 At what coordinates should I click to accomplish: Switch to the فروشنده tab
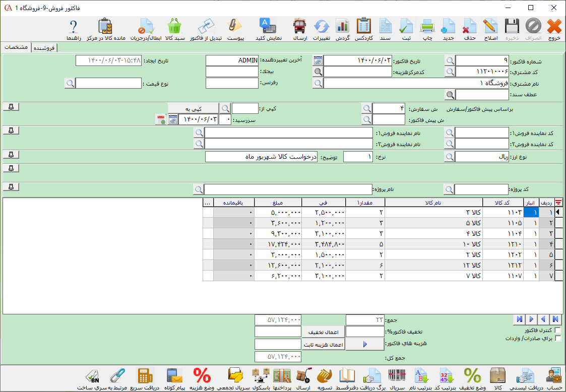click(45, 48)
